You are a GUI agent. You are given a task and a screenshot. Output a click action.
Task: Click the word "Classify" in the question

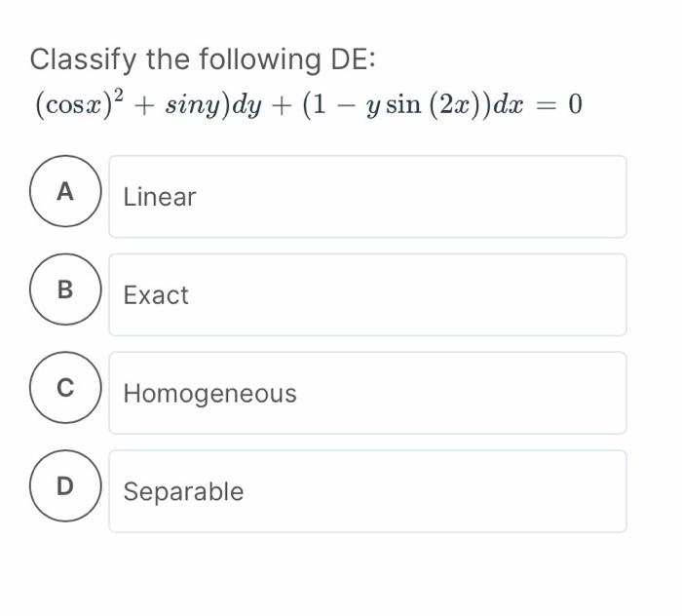coord(84,60)
